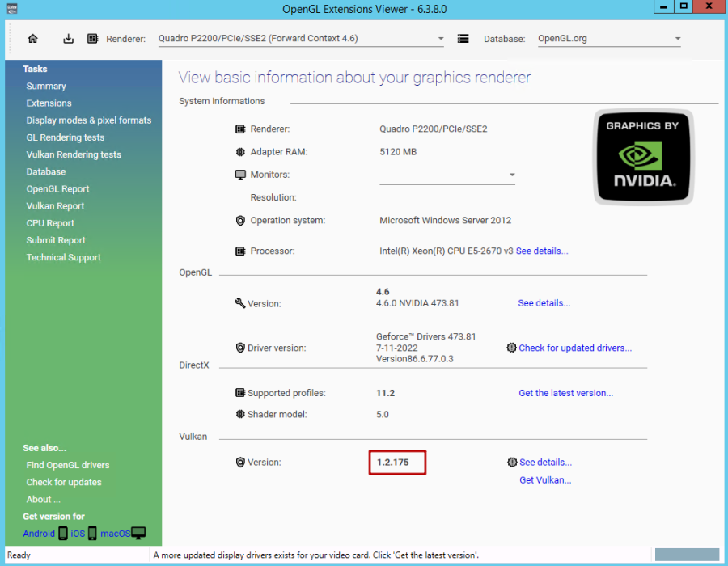Click the Processor chip icon

(240, 251)
